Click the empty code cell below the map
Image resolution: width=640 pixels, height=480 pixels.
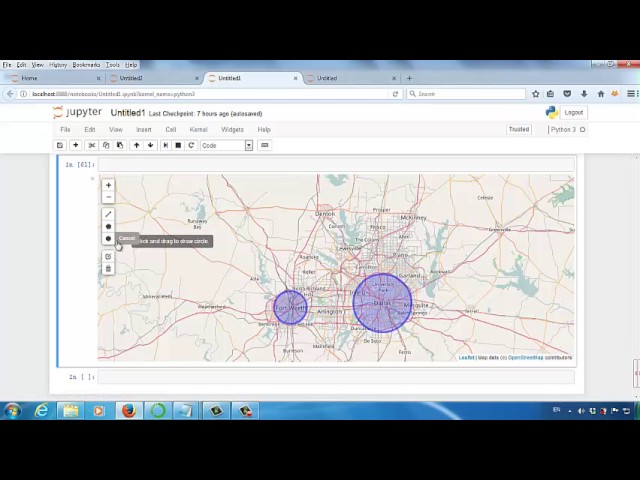click(336, 377)
